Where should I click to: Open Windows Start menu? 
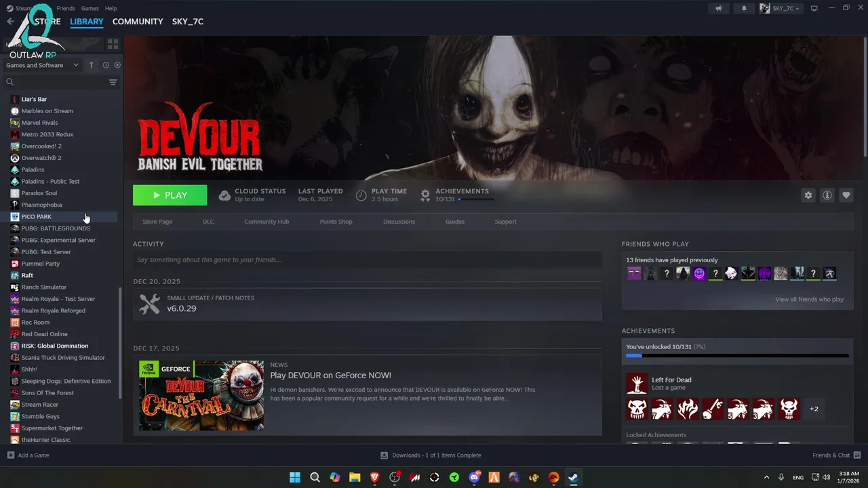click(295, 477)
